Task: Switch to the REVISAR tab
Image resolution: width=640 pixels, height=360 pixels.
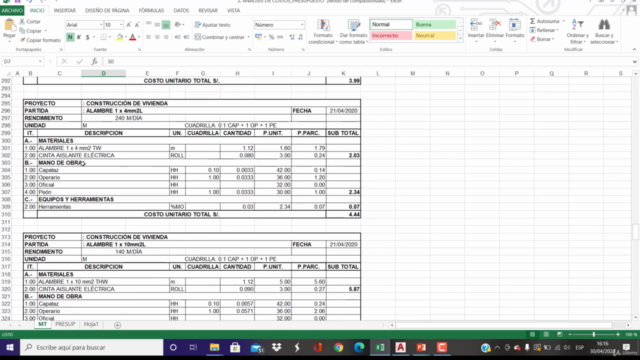Action: pyautogui.click(x=208, y=10)
